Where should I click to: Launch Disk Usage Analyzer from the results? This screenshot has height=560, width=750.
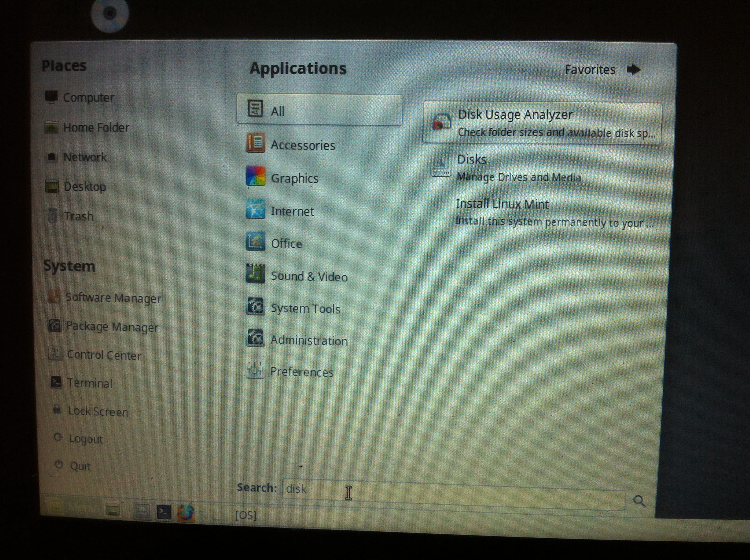coord(542,124)
